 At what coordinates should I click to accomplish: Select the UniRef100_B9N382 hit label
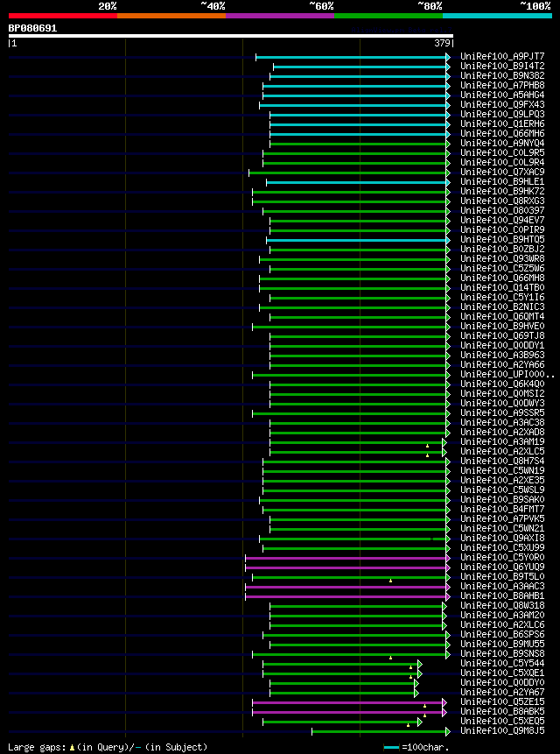coord(502,76)
